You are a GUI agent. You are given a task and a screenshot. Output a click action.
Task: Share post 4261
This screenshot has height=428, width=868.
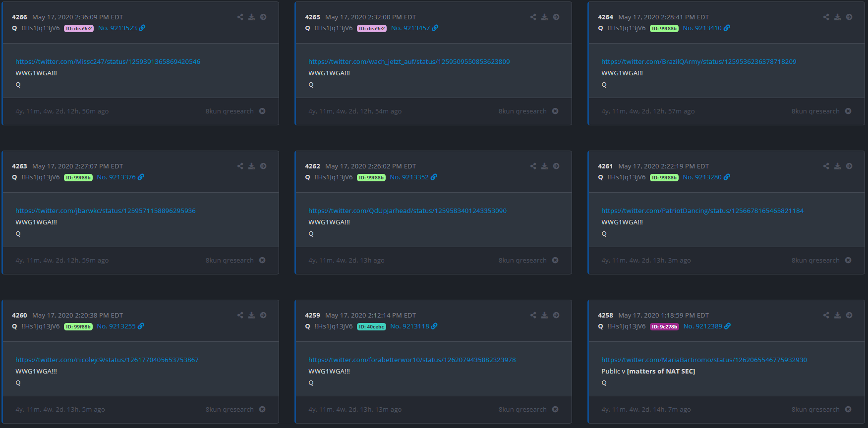coord(826,166)
